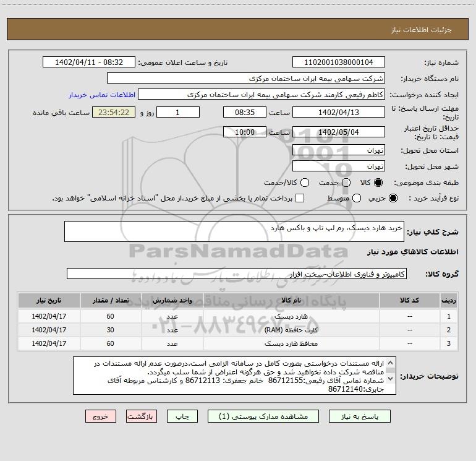Click the چاپ print button

182,416
